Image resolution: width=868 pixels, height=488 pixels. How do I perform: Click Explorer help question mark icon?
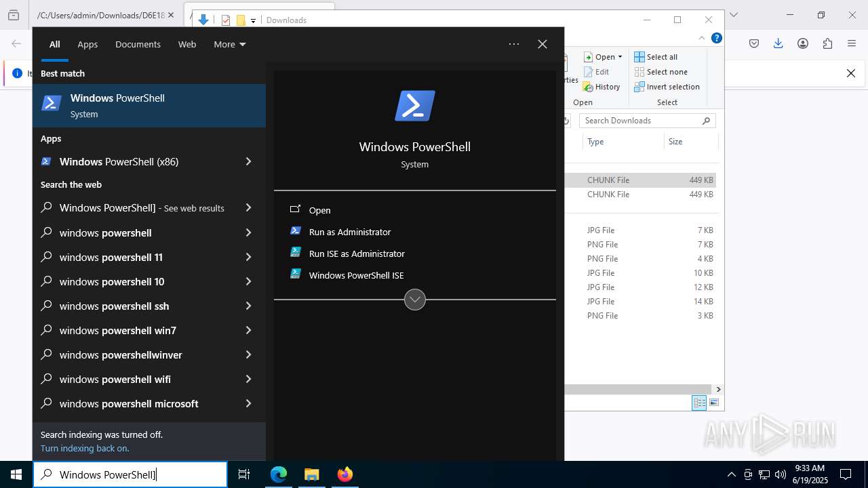point(716,39)
